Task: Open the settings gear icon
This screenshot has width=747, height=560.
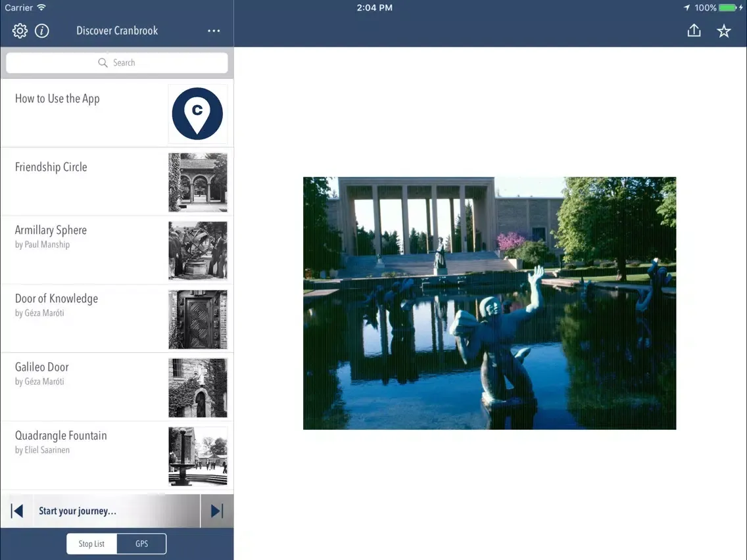Action: coord(20,31)
